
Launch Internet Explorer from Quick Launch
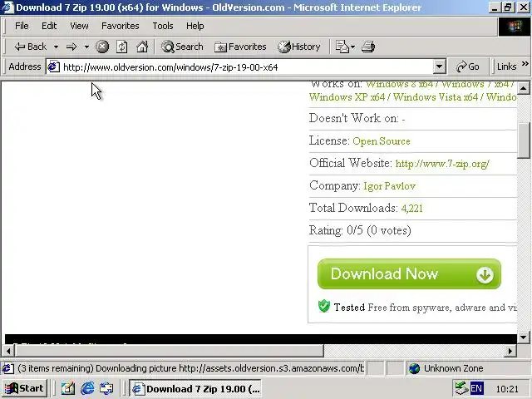87,388
